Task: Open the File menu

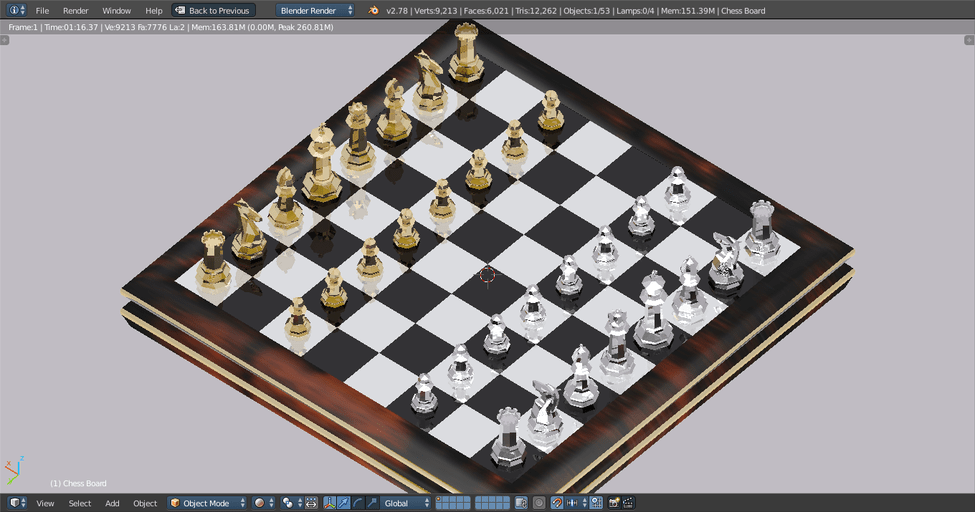Action: pos(42,10)
